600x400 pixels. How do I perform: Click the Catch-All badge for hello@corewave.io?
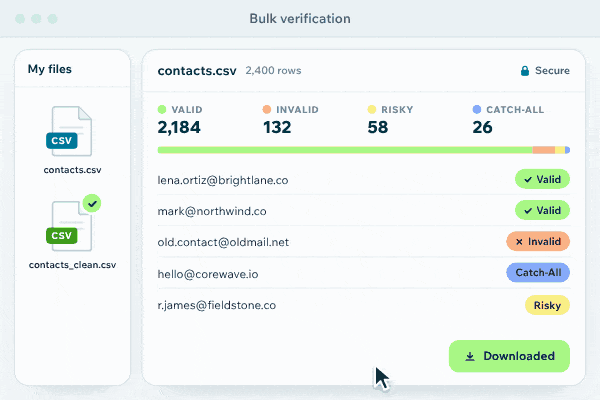click(x=538, y=273)
